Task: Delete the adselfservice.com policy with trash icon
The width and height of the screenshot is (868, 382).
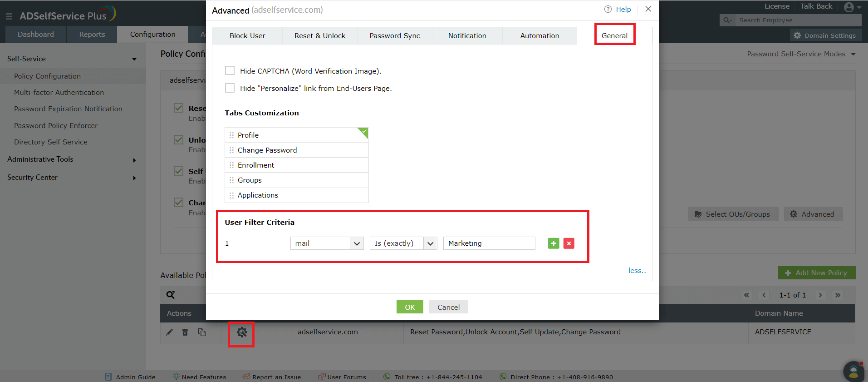Action: [185, 332]
